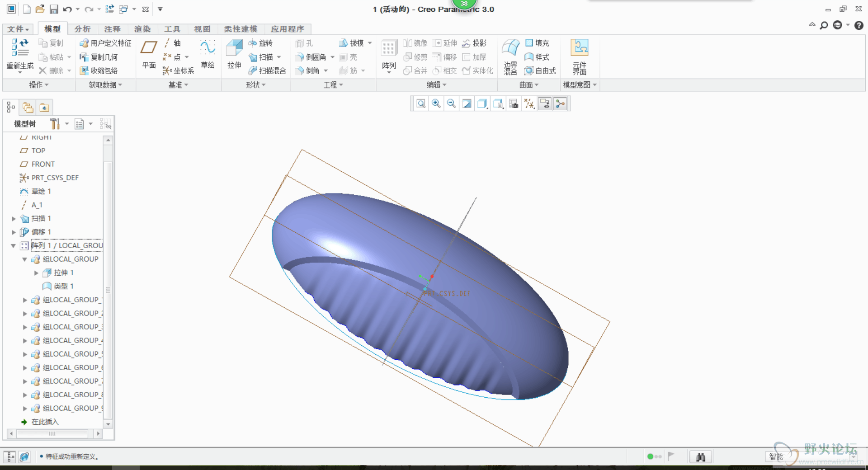The image size is (868, 470).
Task: Click the Save icon in quick access toolbar
Action: click(x=54, y=9)
